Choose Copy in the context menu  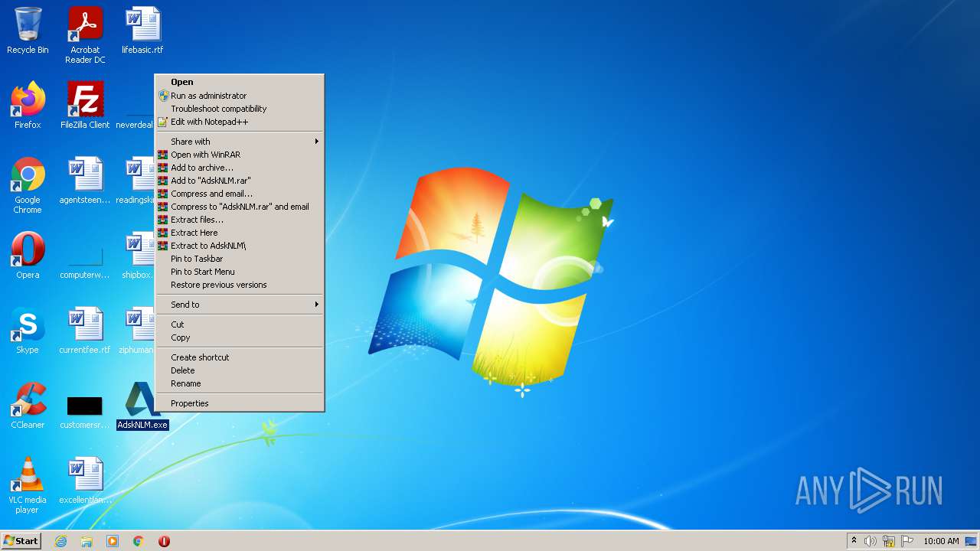point(240,337)
